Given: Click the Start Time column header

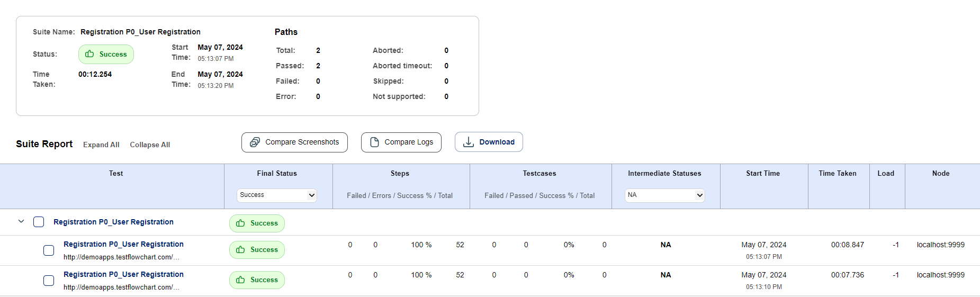Looking at the screenshot, I should click(x=762, y=173).
